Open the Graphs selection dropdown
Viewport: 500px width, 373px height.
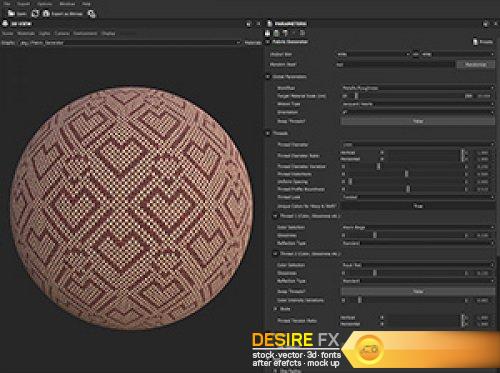(129, 43)
